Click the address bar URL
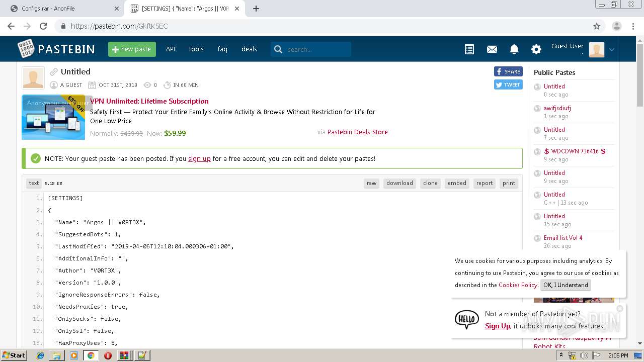Viewport: 644px width, 362px height. click(119, 26)
